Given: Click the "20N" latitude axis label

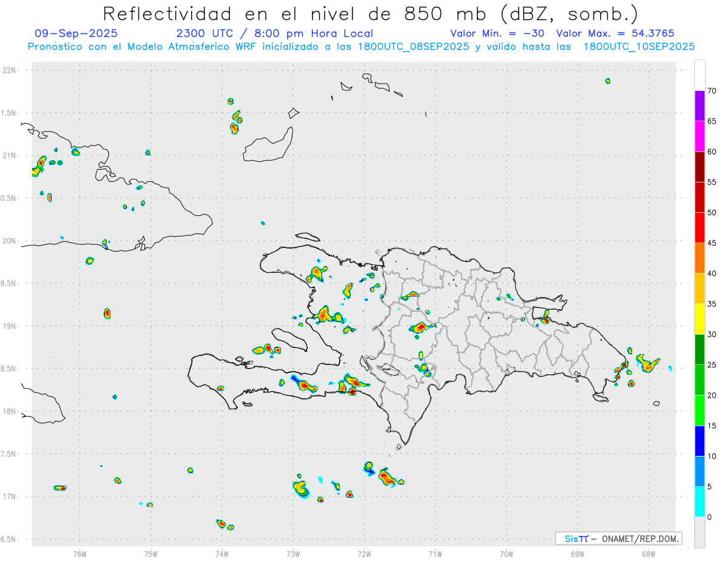Looking at the screenshot, I should tap(9, 241).
